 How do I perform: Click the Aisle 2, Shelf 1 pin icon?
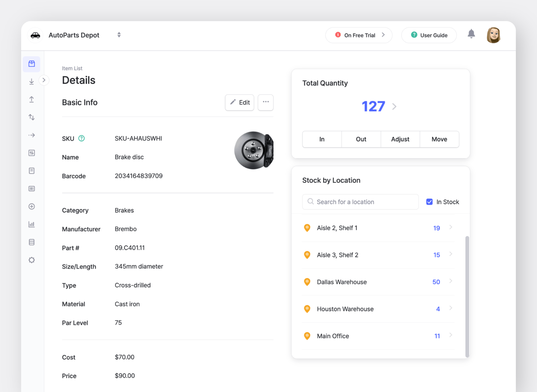click(307, 228)
